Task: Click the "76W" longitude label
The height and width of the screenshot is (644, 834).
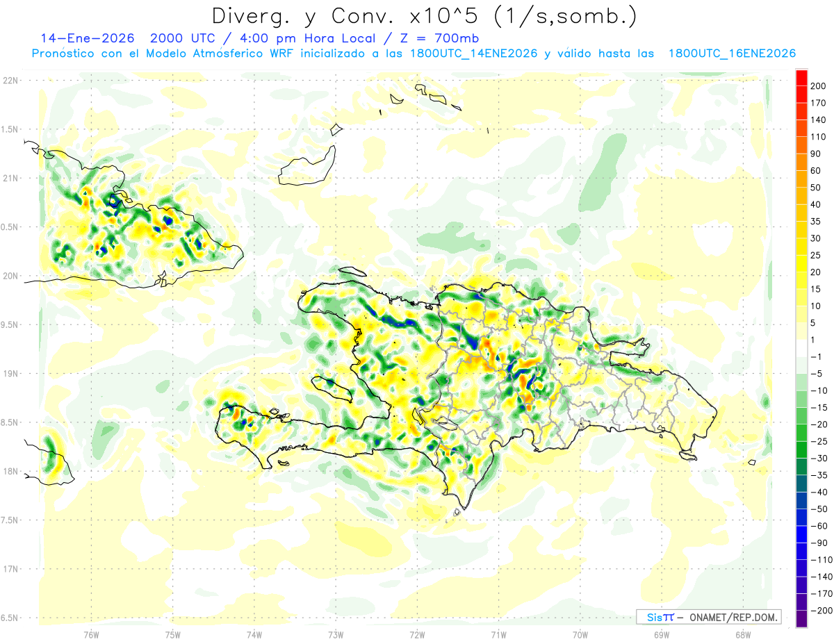Action: (91, 635)
